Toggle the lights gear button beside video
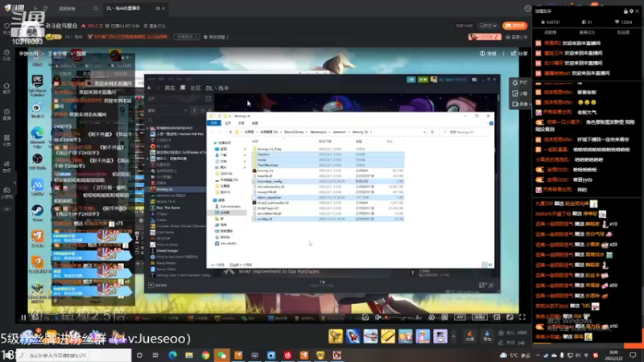 tap(519, 83)
